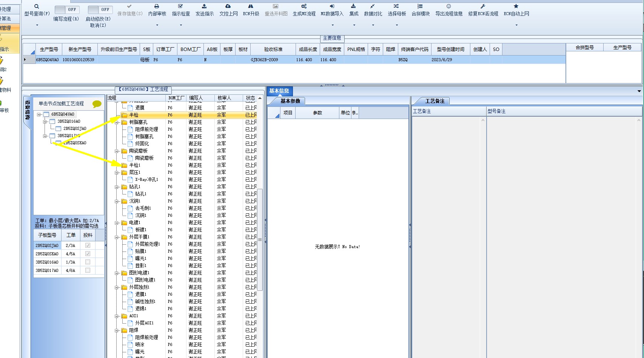Click the 2B5ZQ0SJA0 cell in 子板型号 table

tap(47, 245)
